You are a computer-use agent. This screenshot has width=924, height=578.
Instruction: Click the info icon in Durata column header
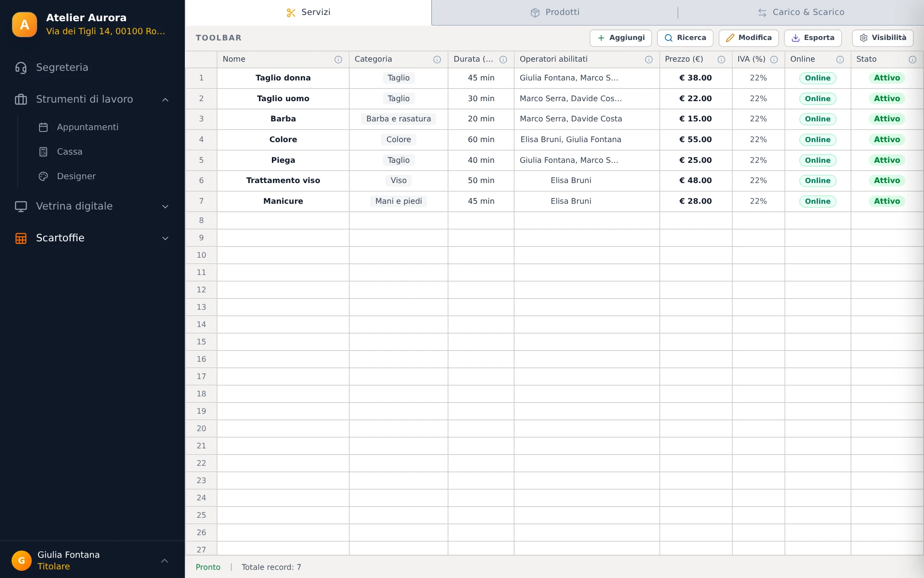[503, 60]
